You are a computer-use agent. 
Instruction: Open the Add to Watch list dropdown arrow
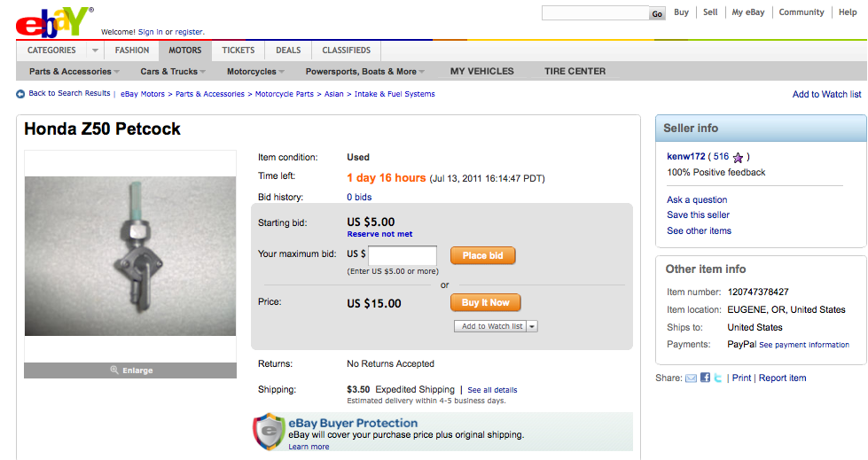tap(532, 326)
